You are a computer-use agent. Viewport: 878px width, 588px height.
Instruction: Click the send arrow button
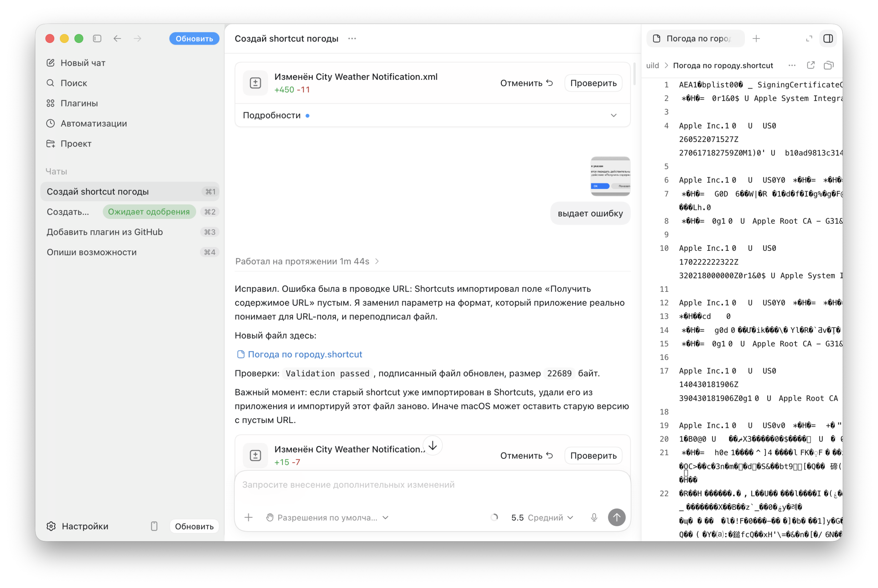pos(616,517)
